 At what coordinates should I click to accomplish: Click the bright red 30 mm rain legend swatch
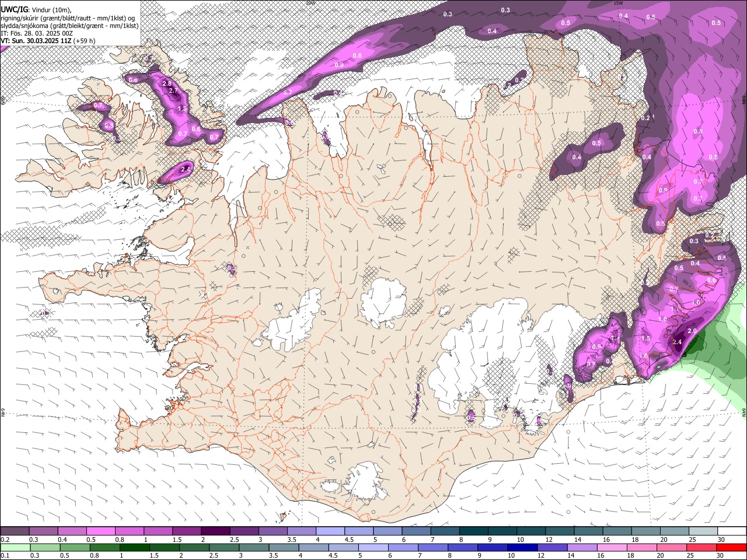(732, 547)
